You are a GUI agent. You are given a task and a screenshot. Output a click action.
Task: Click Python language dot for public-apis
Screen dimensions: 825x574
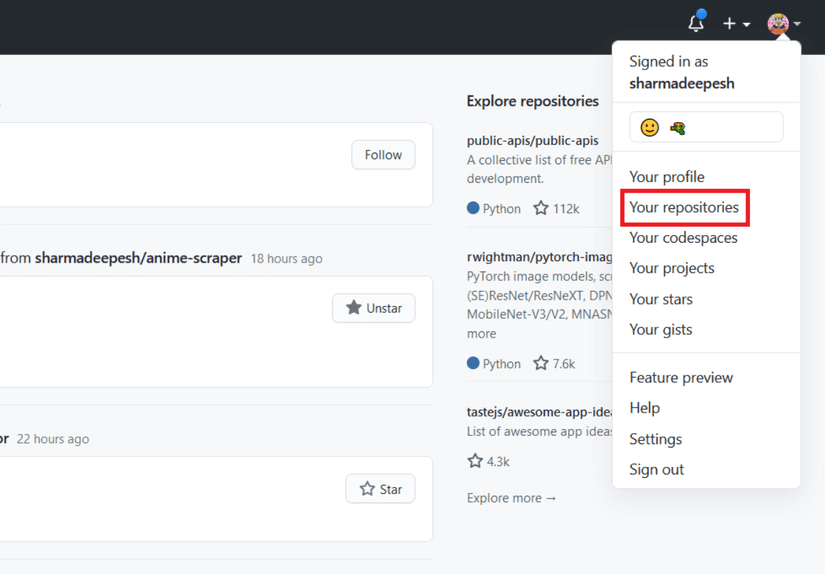coord(473,208)
